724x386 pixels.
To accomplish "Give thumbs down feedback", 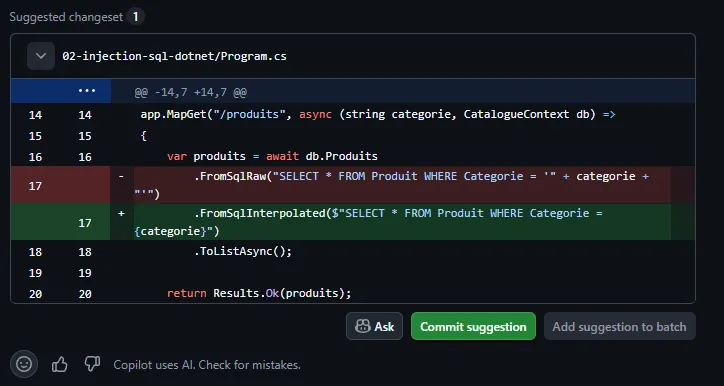I will (92, 364).
